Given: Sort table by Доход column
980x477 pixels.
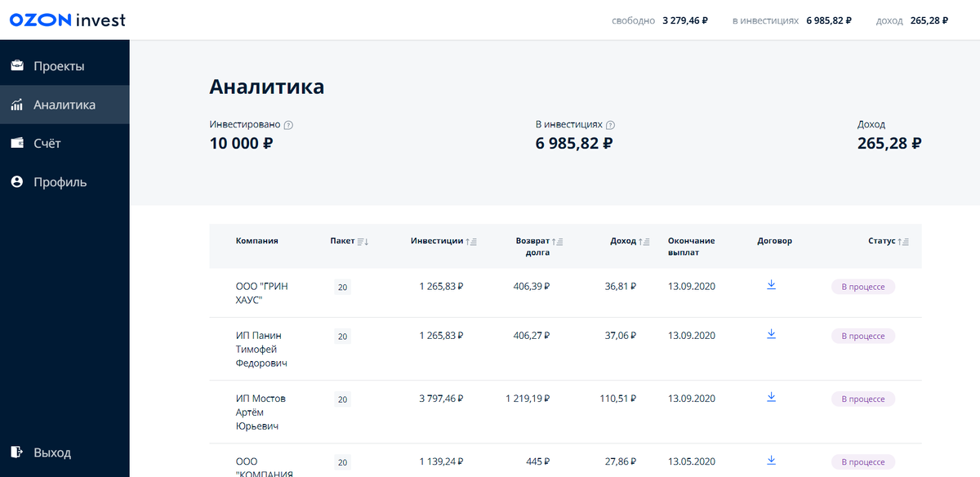Looking at the screenshot, I should click(644, 242).
